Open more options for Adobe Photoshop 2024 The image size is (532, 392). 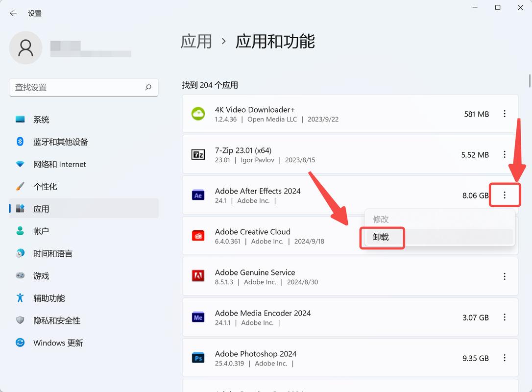pos(505,358)
